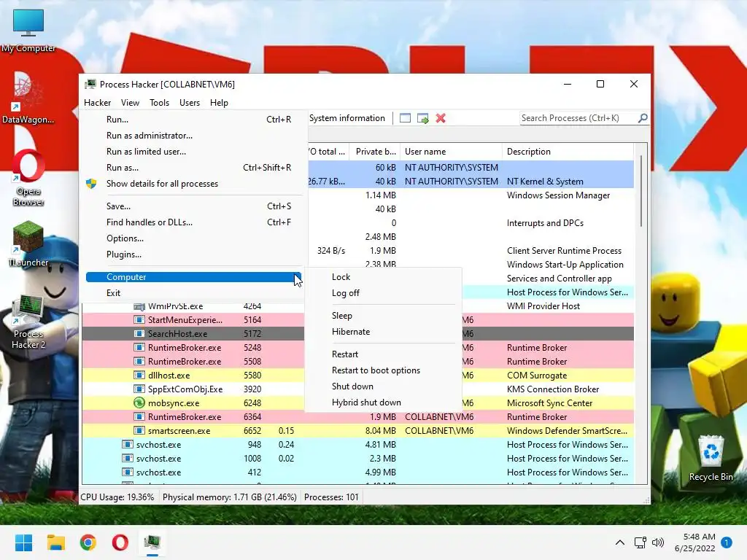The height and width of the screenshot is (560, 747).
Task: Choose Run... from the Hacker menu
Action: (x=193, y=120)
